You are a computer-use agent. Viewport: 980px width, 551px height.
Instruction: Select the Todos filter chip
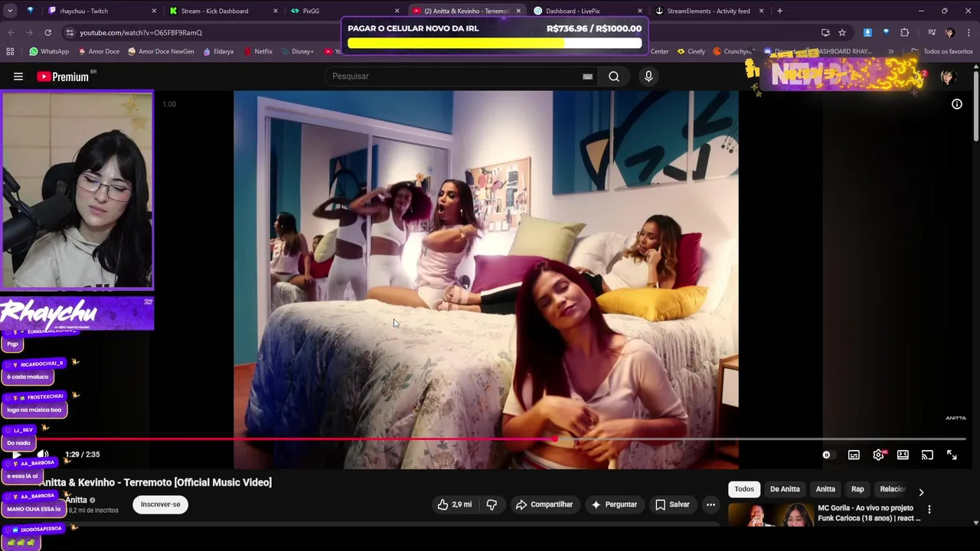pyautogui.click(x=744, y=489)
